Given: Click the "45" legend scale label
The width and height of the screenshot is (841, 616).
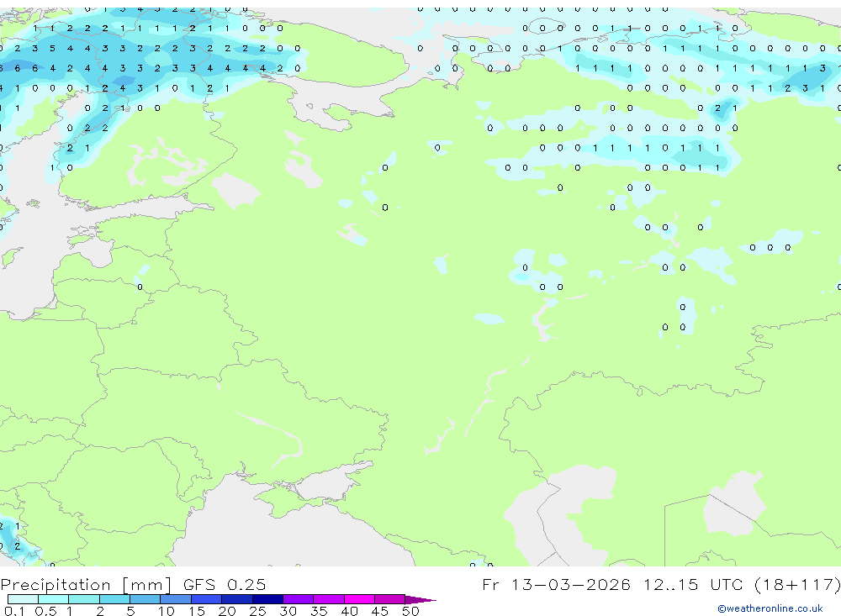Looking at the screenshot, I should [x=380, y=611].
